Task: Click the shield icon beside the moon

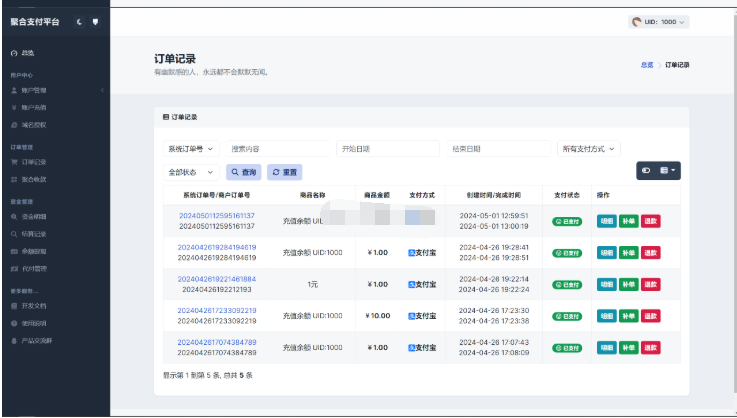Action: [94, 21]
